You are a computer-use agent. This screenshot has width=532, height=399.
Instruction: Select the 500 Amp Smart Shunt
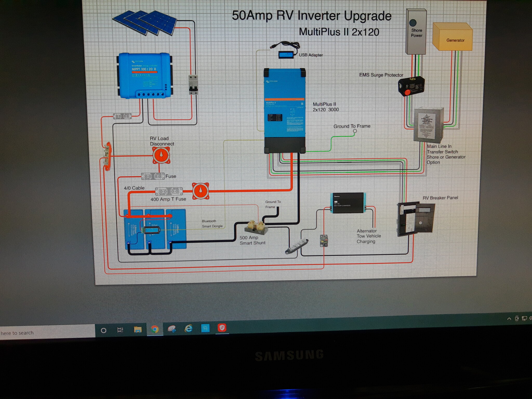256,228
